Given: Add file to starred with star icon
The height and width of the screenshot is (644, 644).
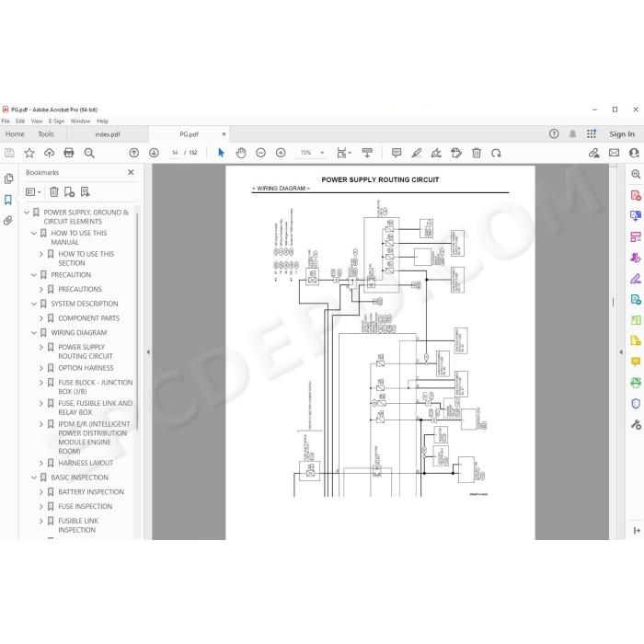Looking at the screenshot, I should point(29,154).
